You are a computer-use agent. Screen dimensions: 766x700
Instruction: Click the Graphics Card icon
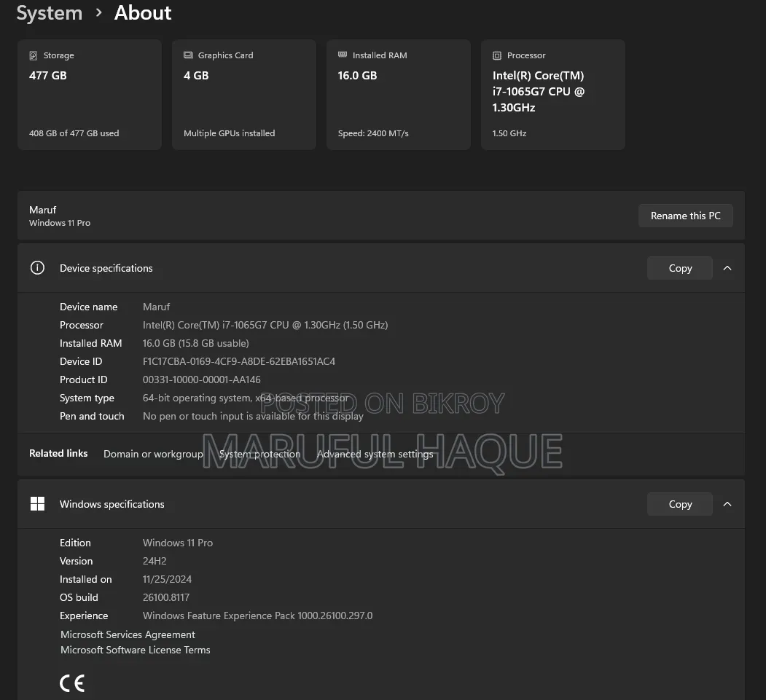tap(188, 55)
